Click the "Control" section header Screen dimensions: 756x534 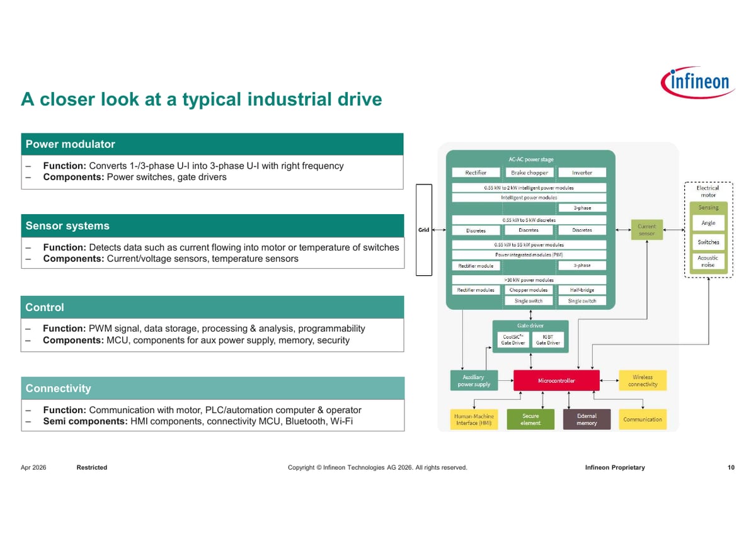212,307
